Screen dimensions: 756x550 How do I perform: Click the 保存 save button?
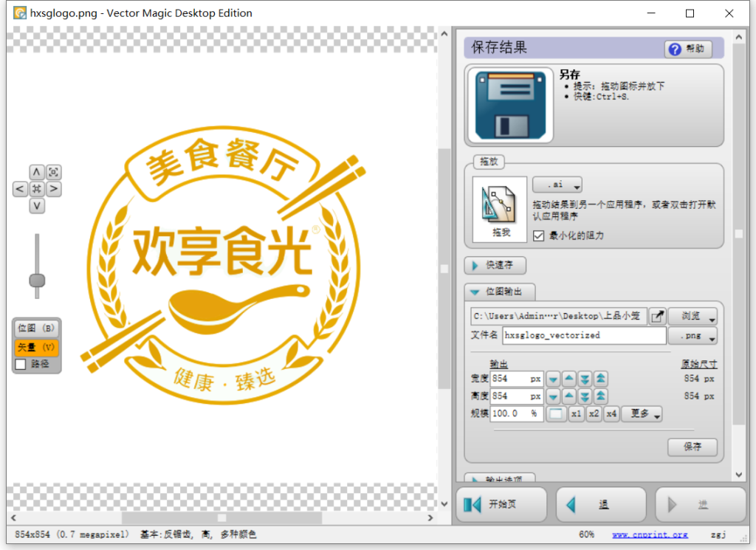click(x=692, y=447)
